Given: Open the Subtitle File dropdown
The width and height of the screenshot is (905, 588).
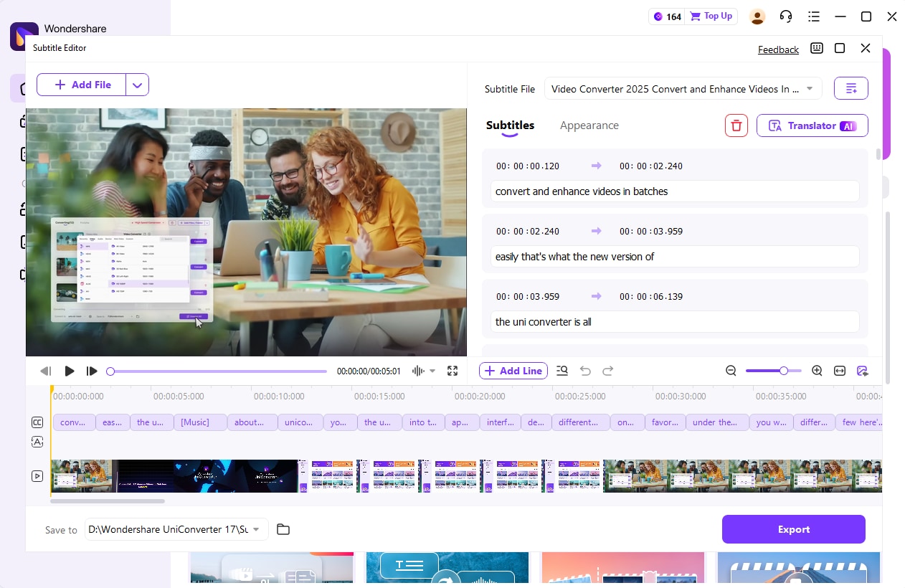Looking at the screenshot, I should [x=683, y=89].
